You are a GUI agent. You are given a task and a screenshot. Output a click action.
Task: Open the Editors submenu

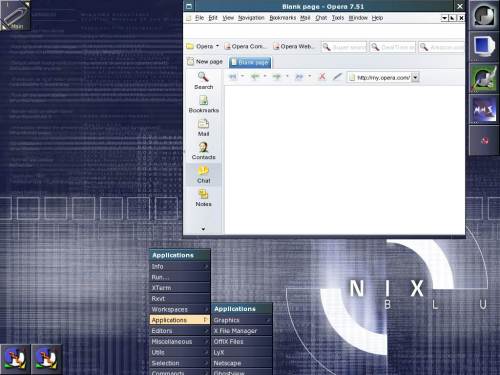pos(180,331)
